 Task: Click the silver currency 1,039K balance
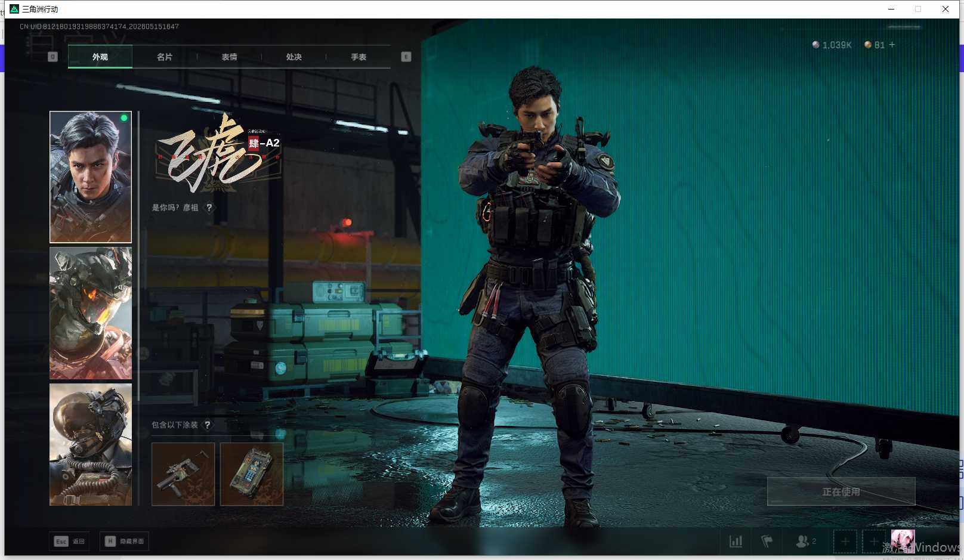pyautogui.click(x=832, y=45)
